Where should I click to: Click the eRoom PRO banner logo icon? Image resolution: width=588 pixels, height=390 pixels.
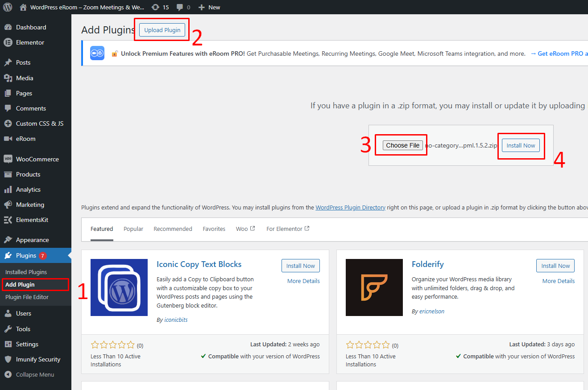(x=97, y=53)
